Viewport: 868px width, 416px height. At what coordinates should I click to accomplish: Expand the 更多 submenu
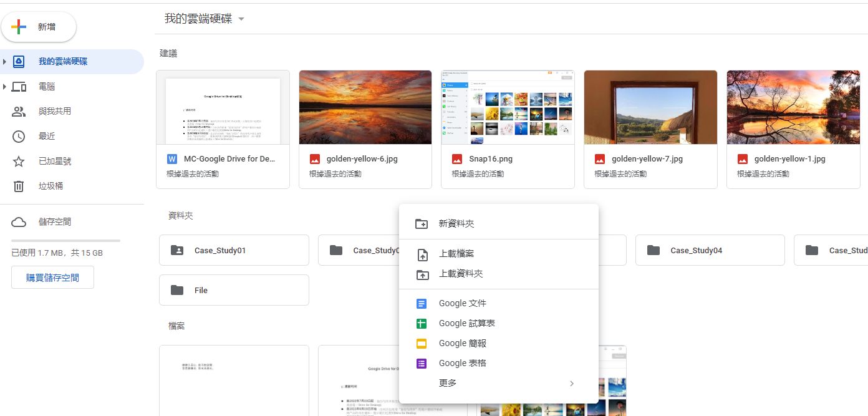[x=571, y=384]
